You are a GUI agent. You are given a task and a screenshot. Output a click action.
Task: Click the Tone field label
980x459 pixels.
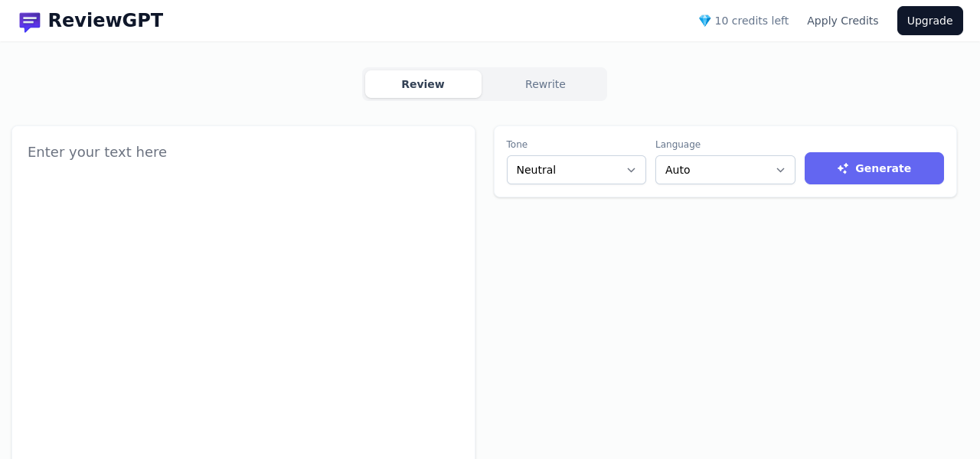coord(517,145)
